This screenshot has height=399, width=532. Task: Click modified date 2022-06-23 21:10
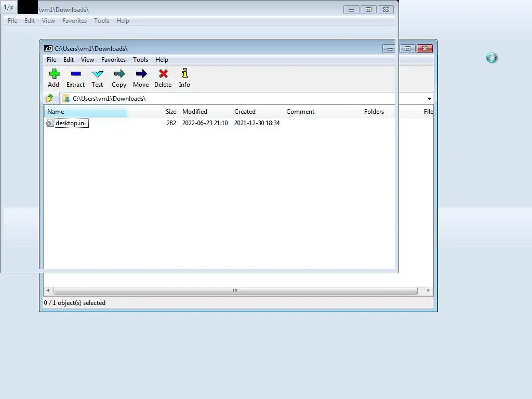pos(205,123)
